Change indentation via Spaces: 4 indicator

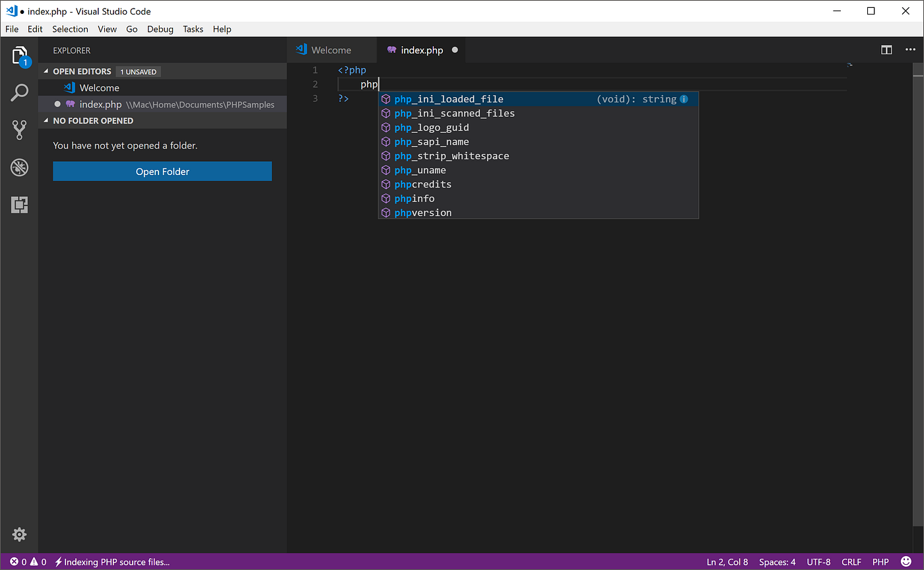coord(777,561)
